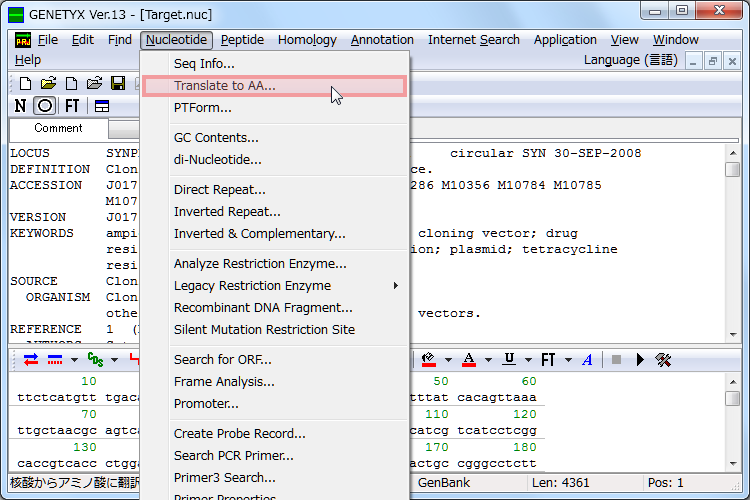Expand Legacy Restriction Enzyme submenu arrow
The width and height of the screenshot is (750, 500).
[396, 286]
